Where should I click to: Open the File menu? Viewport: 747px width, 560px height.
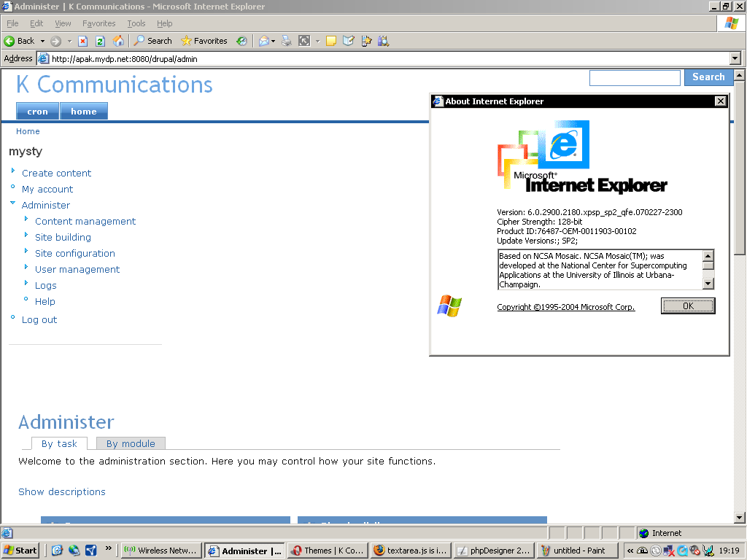(x=12, y=23)
